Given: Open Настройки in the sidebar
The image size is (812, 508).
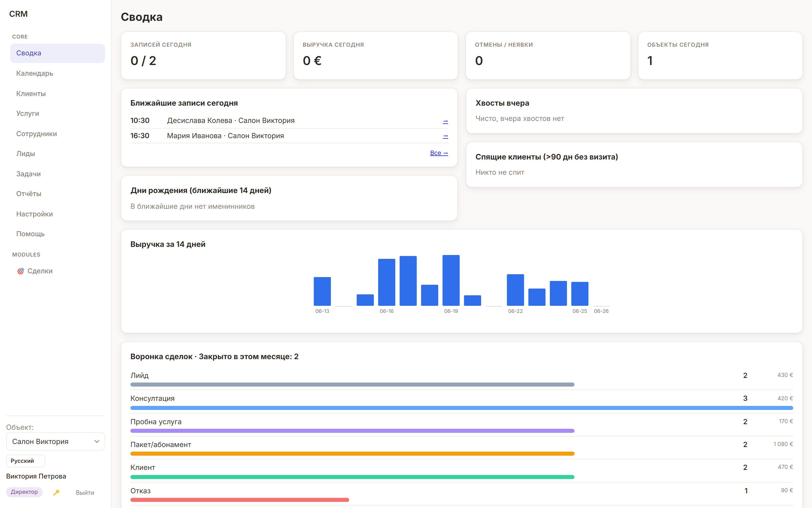Looking at the screenshot, I should point(57,214).
